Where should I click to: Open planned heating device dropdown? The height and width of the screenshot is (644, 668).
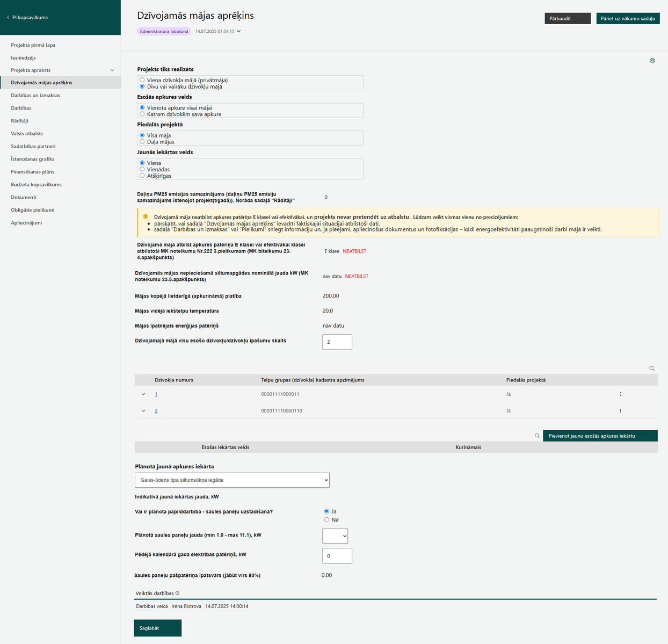[x=232, y=480]
